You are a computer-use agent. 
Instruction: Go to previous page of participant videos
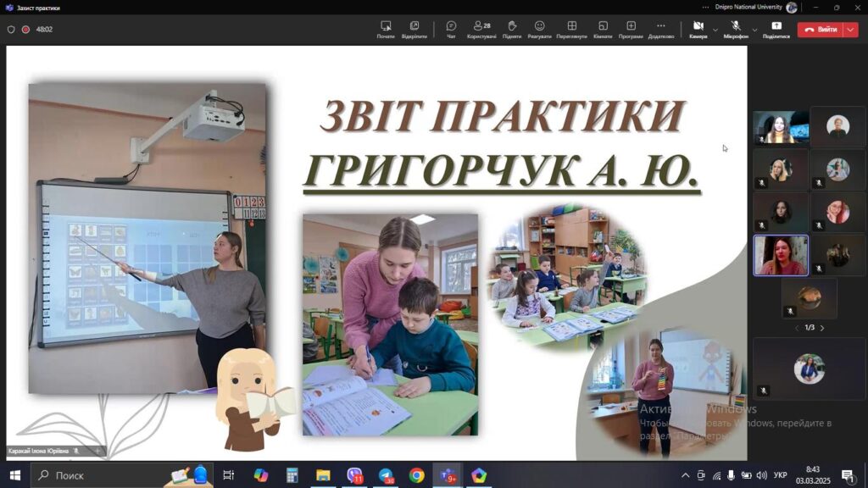pos(797,328)
